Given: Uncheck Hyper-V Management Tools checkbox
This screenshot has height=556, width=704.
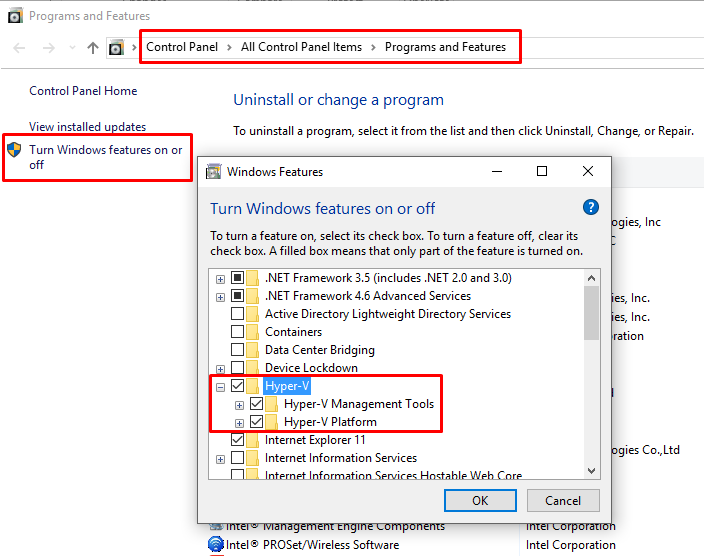Looking at the screenshot, I should coord(257,404).
